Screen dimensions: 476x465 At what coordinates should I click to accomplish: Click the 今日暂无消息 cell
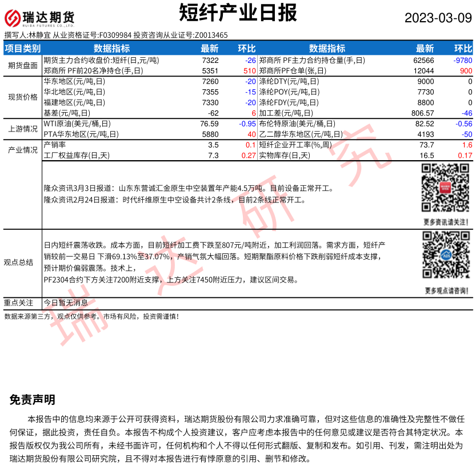[66, 303]
